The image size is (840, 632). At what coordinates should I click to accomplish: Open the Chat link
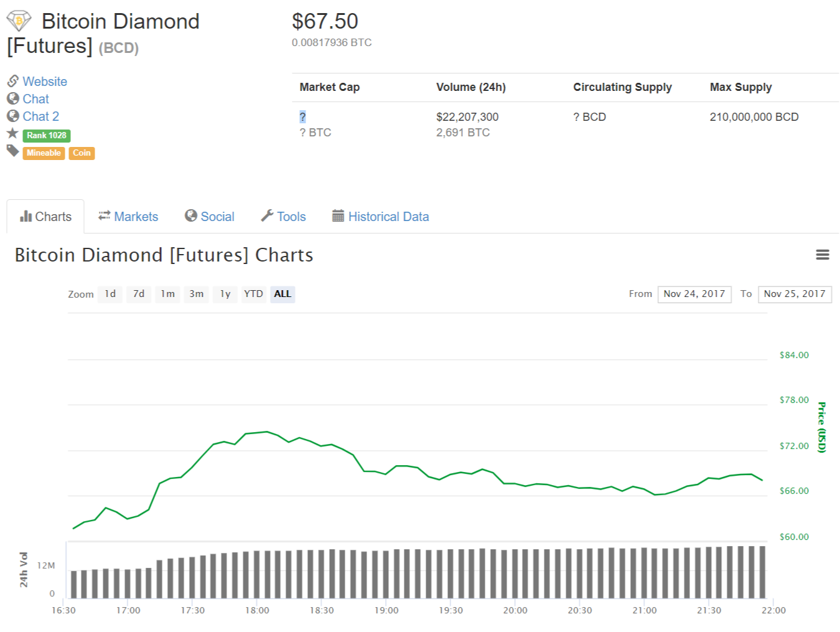click(x=36, y=98)
